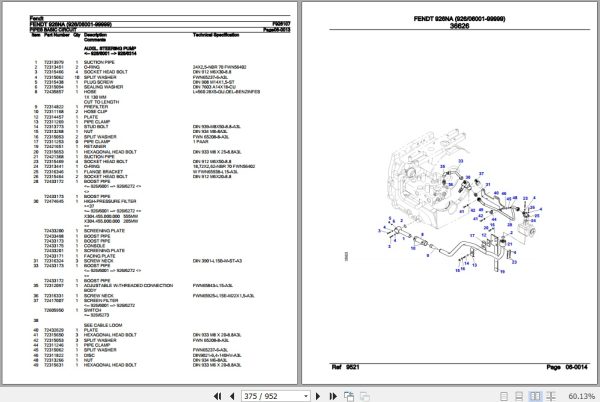Switch to continuous scrolling page view
Screen dimensions: 600x402
(x=519, y=396)
